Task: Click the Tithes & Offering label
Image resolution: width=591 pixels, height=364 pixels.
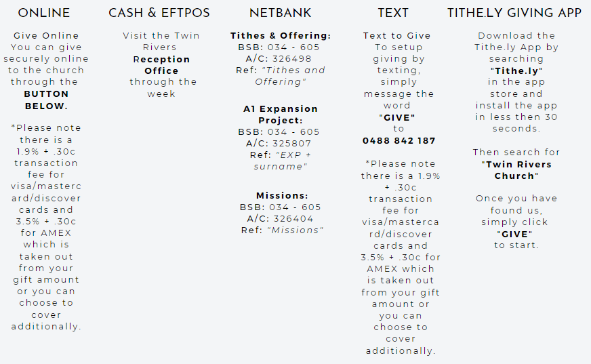Action: [281, 36]
